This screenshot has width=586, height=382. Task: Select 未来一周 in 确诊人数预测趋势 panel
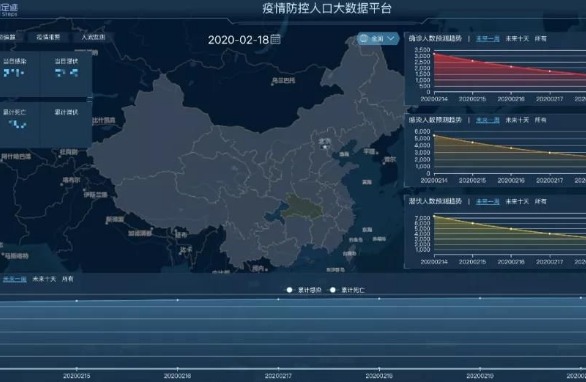point(487,38)
